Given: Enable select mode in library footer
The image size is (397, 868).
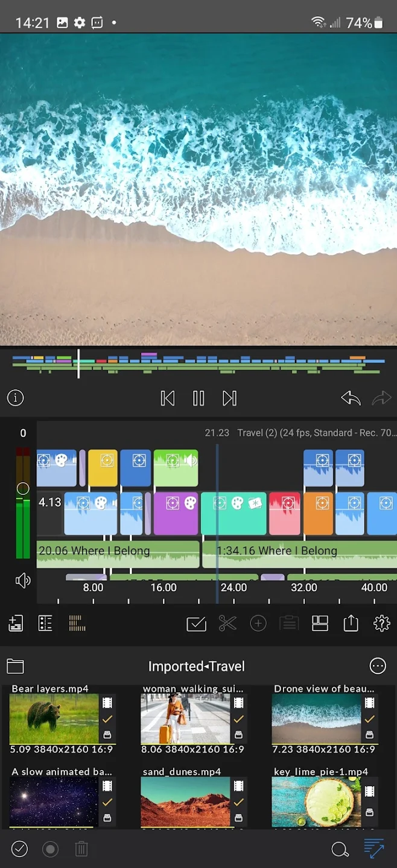Looking at the screenshot, I should click(20, 849).
